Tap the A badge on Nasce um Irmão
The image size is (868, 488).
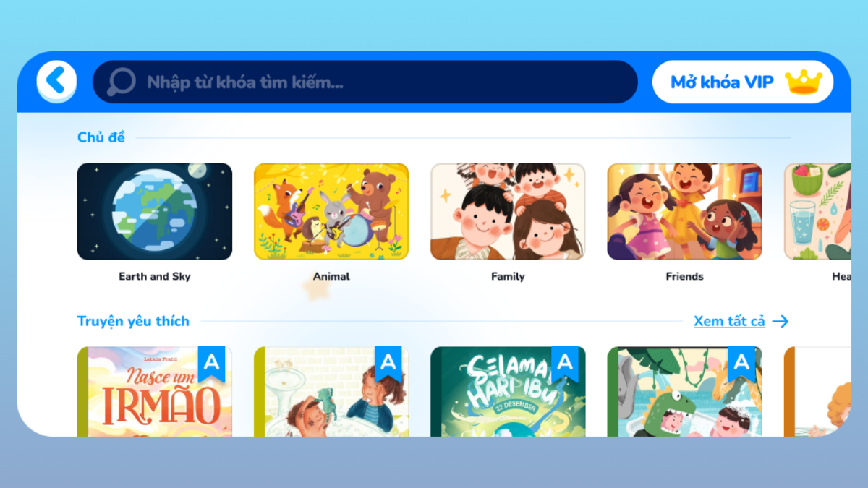click(x=212, y=364)
